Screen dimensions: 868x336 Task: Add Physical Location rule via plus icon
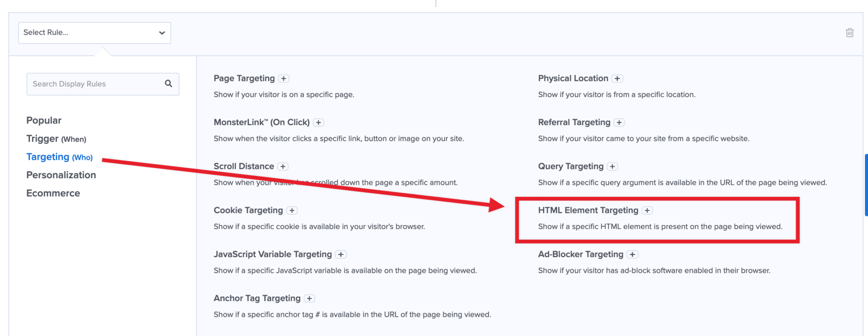617,78
